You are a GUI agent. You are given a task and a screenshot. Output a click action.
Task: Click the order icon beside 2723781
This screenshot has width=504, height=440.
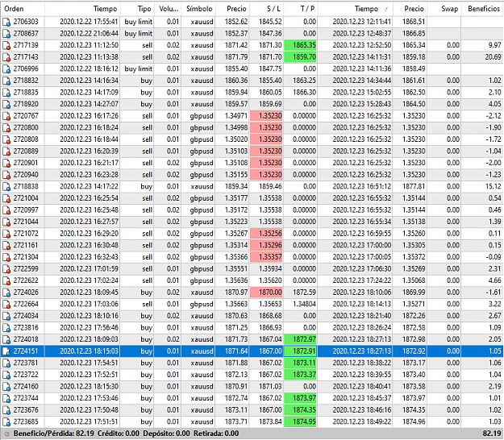pos(6,363)
